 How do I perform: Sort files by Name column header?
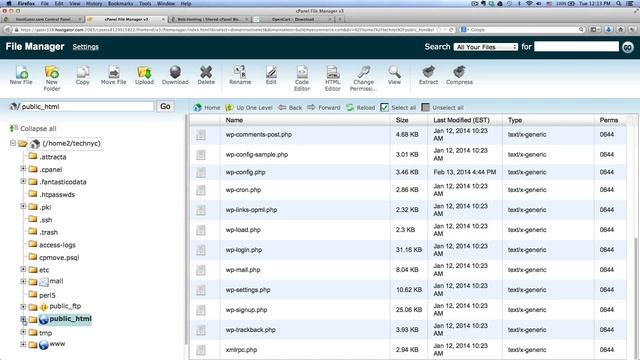234,120
